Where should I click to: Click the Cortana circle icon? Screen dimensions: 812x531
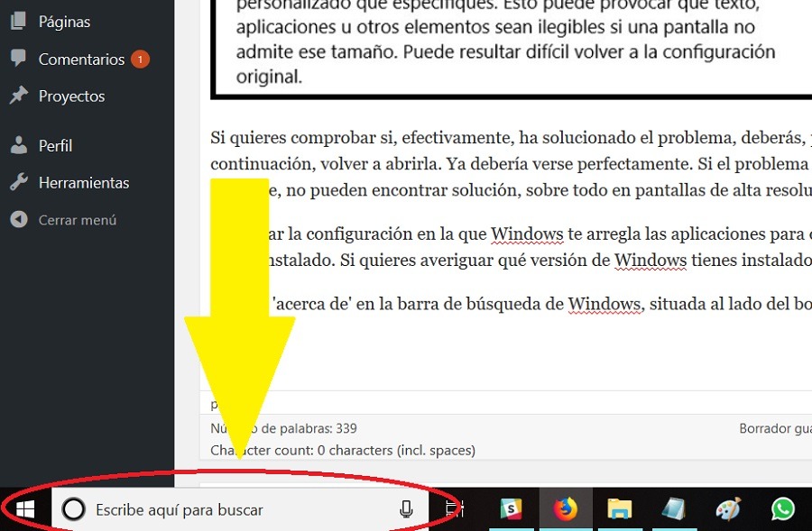tap(74, 509)
